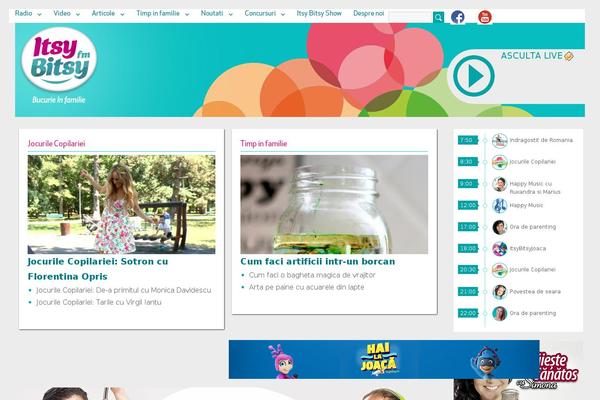
Task: Click the Happy Music cu Ruxandra si Marius label
Action: tap(535, 188)
